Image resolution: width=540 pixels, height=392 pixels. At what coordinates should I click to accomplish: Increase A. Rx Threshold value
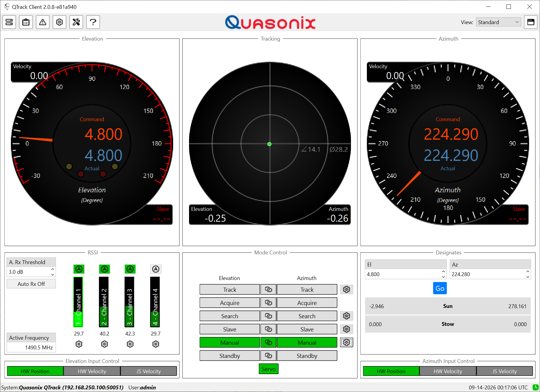52,269
